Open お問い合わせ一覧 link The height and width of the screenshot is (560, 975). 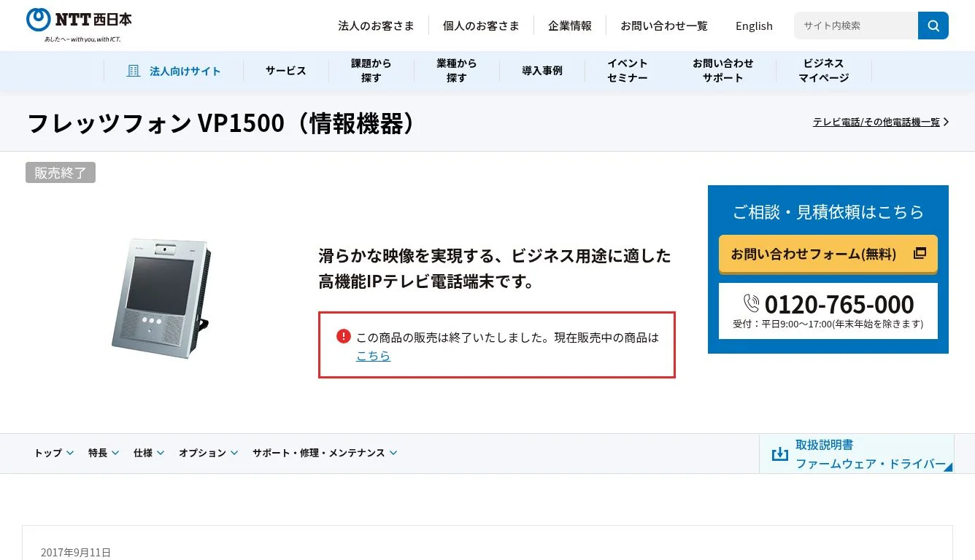[x=664, y=26]
